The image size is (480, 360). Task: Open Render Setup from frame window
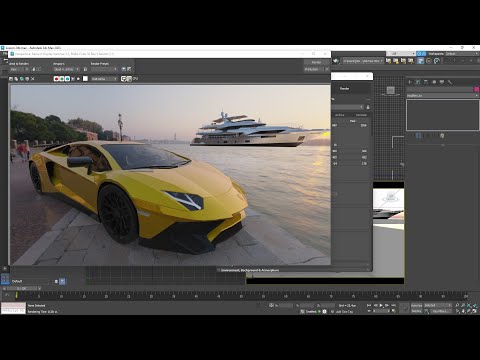click(x=124, y=69)
